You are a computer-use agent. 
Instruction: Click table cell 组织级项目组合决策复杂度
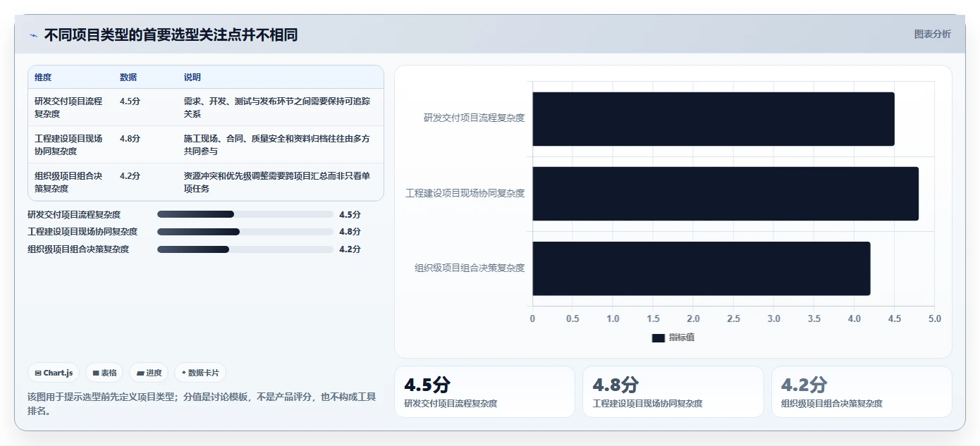tap(68, 182)
